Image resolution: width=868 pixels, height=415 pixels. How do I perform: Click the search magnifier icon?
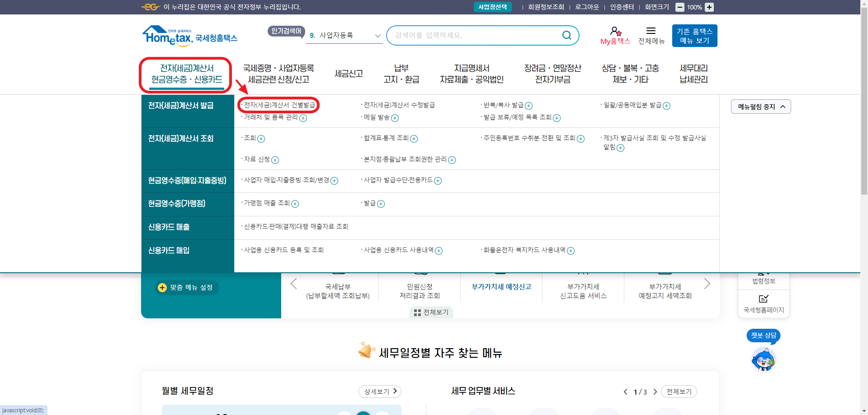566,35
